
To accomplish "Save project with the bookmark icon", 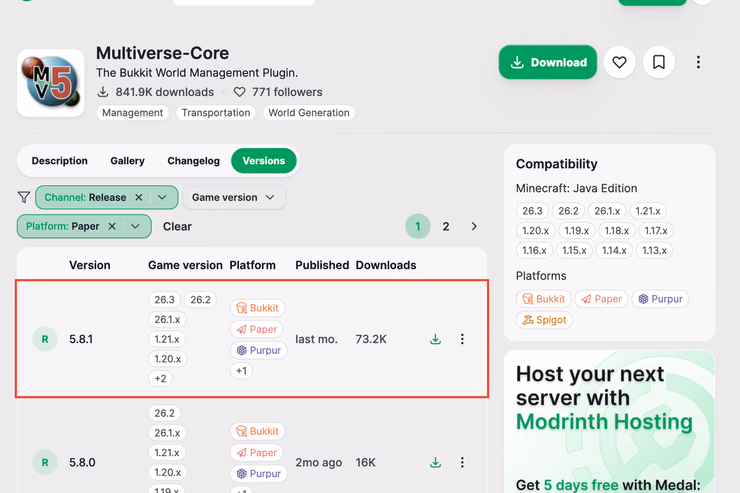I will 658,62.
